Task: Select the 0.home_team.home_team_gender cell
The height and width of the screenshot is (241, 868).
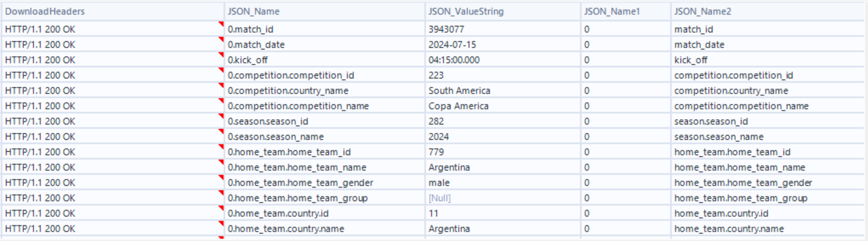Action: point(300,183)
